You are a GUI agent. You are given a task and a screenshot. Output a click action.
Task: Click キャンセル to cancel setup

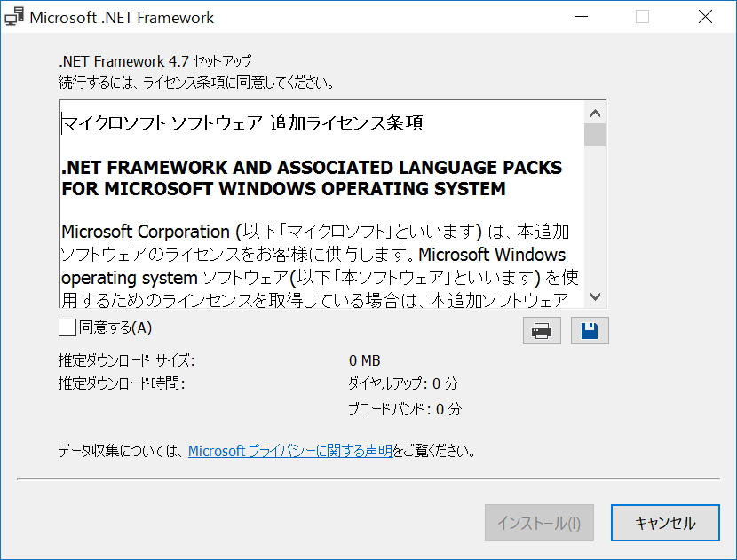click(x=664, y=523)
